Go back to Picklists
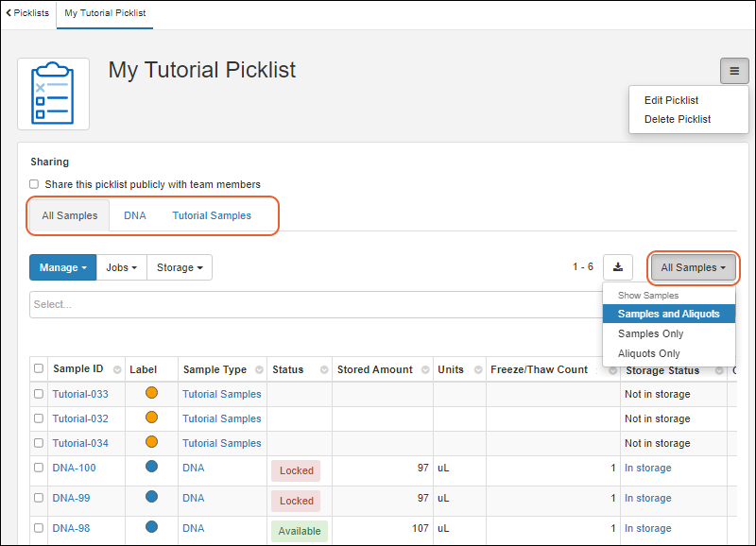Viewport: 756px width, 546px height. [x=27, y=13]
